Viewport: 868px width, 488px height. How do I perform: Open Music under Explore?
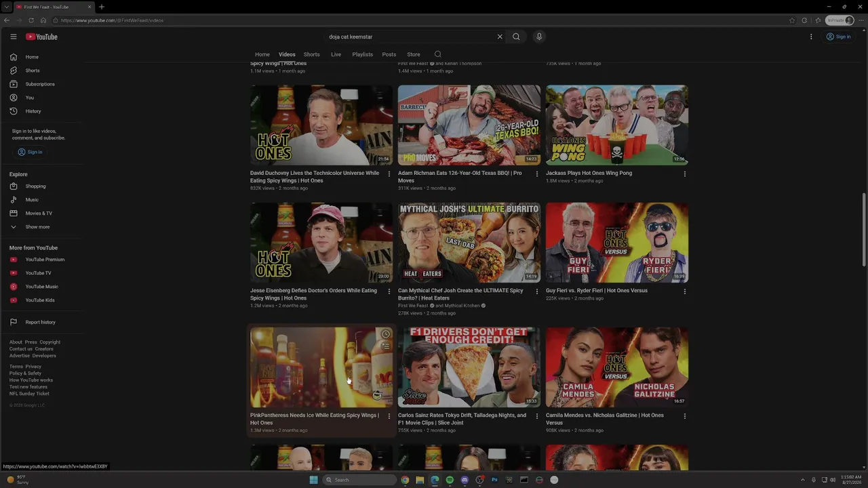coord(42,200)
